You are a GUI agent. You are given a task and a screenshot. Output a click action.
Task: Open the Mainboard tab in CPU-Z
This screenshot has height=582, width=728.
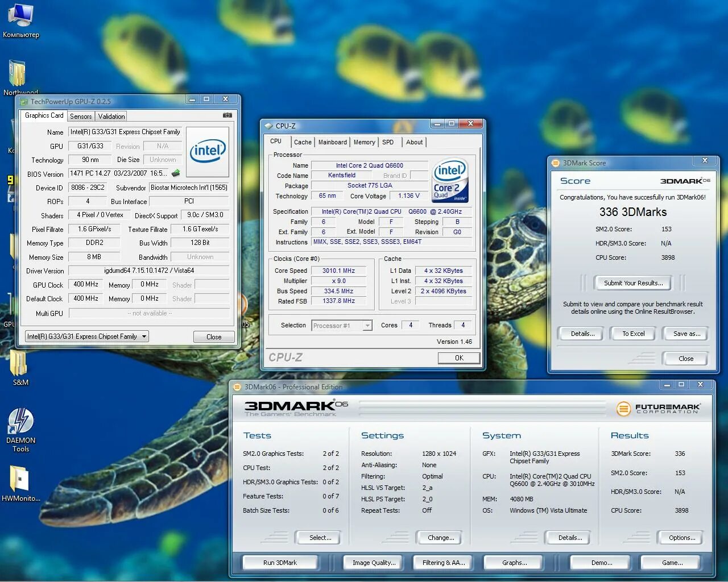(333, 142)
